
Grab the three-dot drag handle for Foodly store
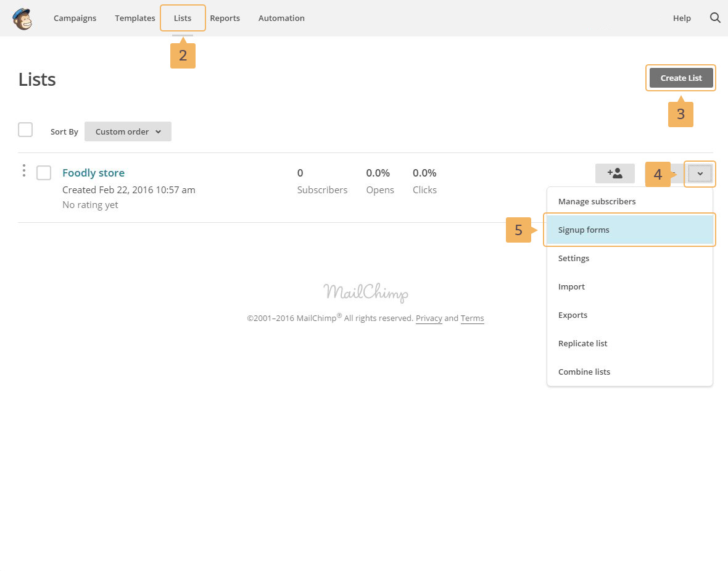click(x=24, y=171)
